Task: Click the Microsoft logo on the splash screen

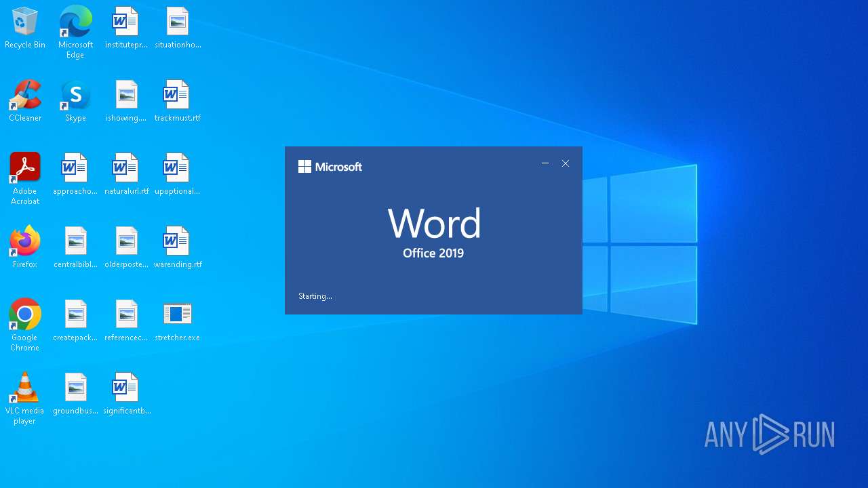Action: (x=330, y=167)
